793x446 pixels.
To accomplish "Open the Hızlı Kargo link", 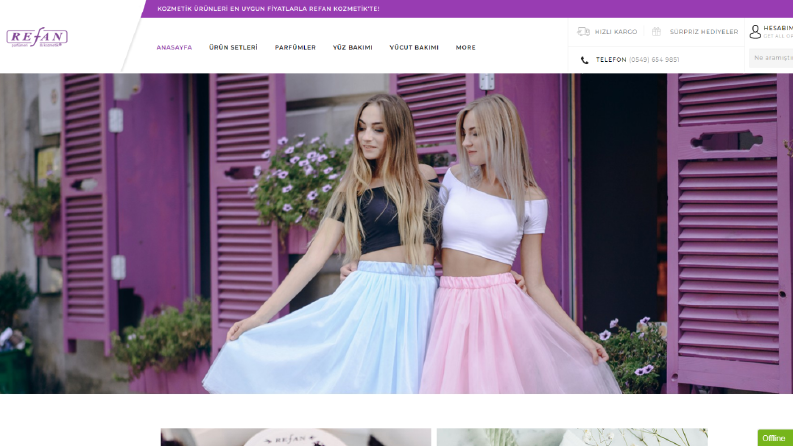I will coord(615,32).
